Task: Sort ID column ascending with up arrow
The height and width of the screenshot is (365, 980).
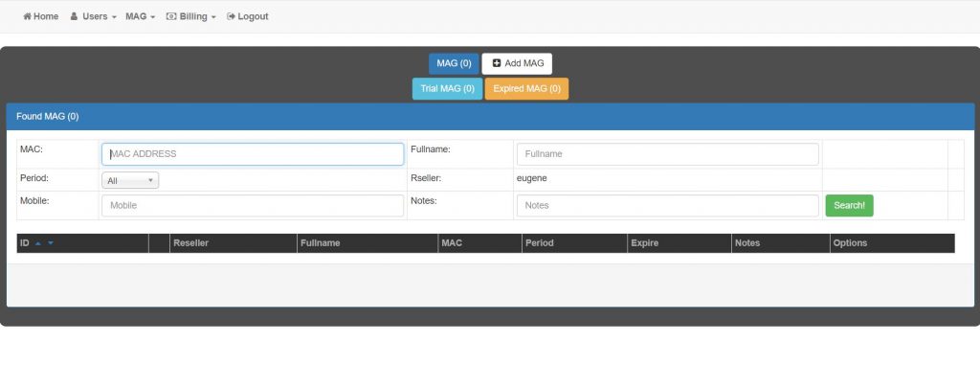Action: coord(38,243)
